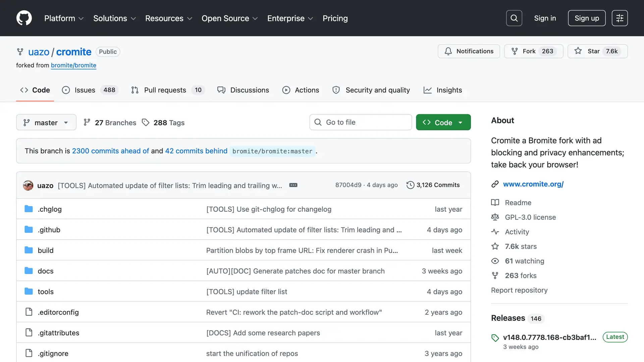Open the Pull requests tab

[x=168, y=90]
